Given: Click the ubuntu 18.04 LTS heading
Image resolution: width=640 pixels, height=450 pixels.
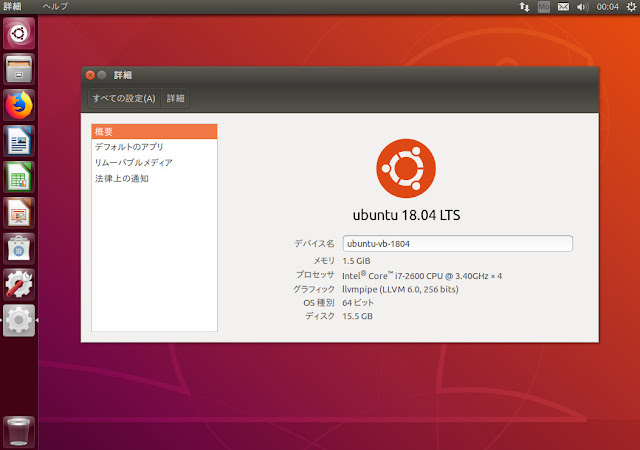Looking at the screenshot, I should pos(407,215).
